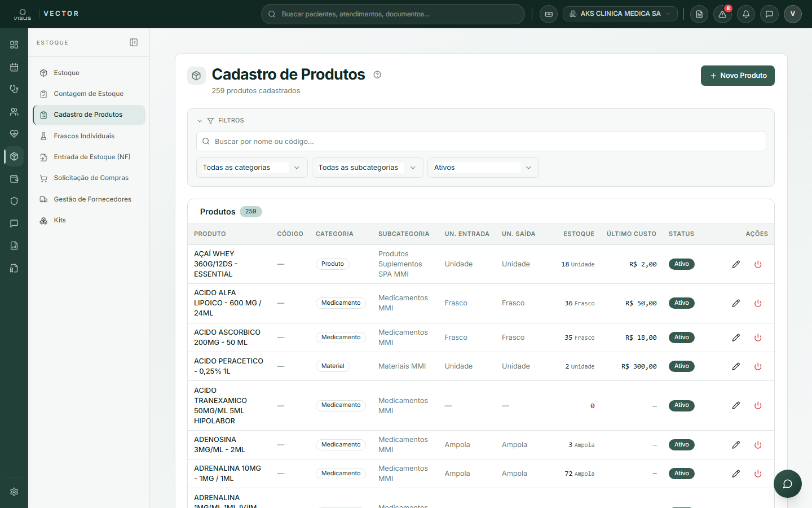The width and height of the screenshot is (812, 508).
Task: Open the patients icon in left rail
Action: pyautogui.click(x=14, y=112)
